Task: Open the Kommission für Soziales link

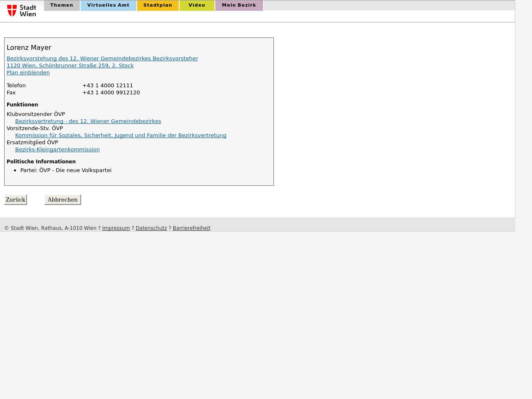Action: click(121, 135)
